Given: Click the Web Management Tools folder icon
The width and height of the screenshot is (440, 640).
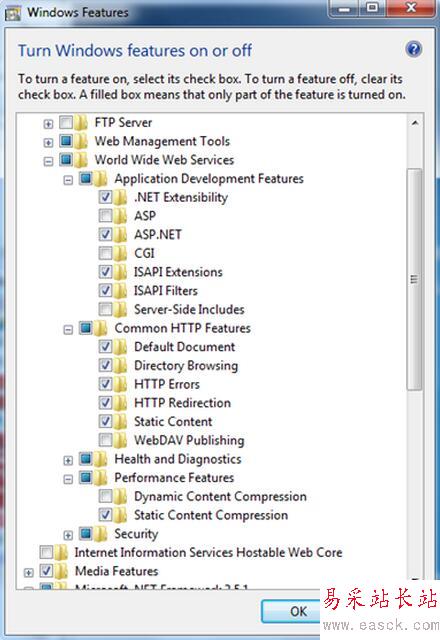Looking at the screenshot, I should pyautogui.click(x=81, y=141).
